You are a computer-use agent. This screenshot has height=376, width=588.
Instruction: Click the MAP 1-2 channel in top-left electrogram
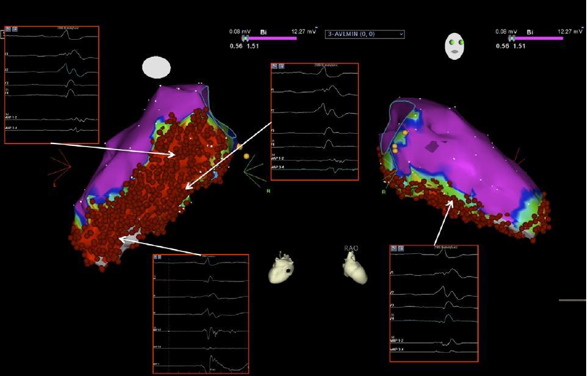click(11, 117)
